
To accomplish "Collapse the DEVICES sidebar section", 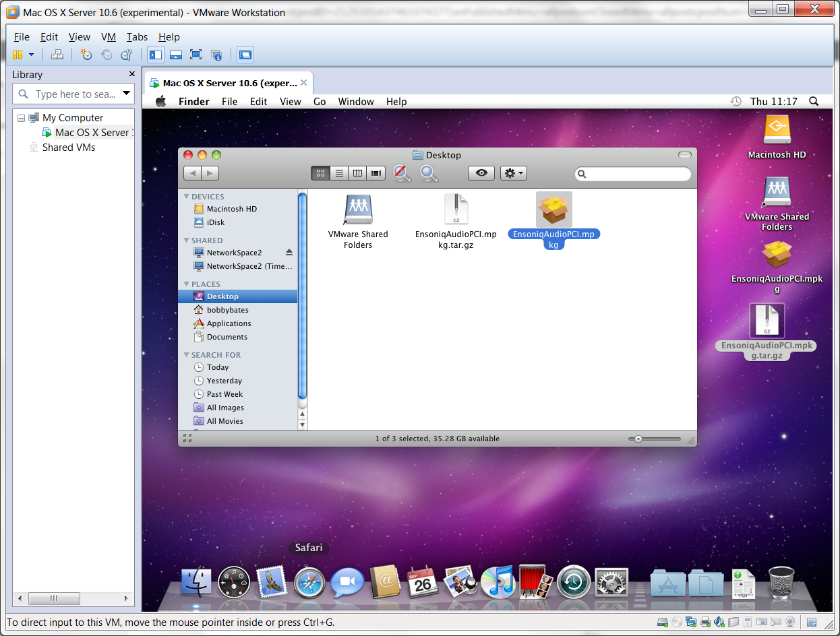I will coord(187,197).
